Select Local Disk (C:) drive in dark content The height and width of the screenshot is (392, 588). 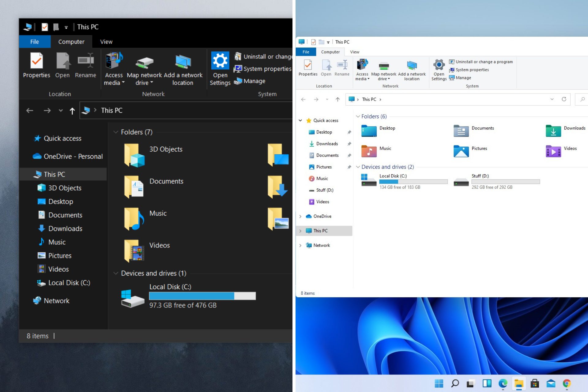tap(188, 296)
